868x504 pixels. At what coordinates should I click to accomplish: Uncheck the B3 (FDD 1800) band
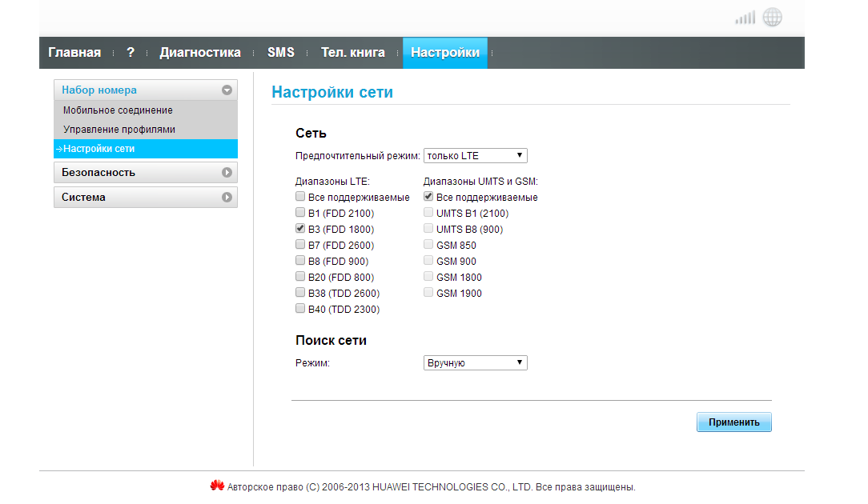300,229
